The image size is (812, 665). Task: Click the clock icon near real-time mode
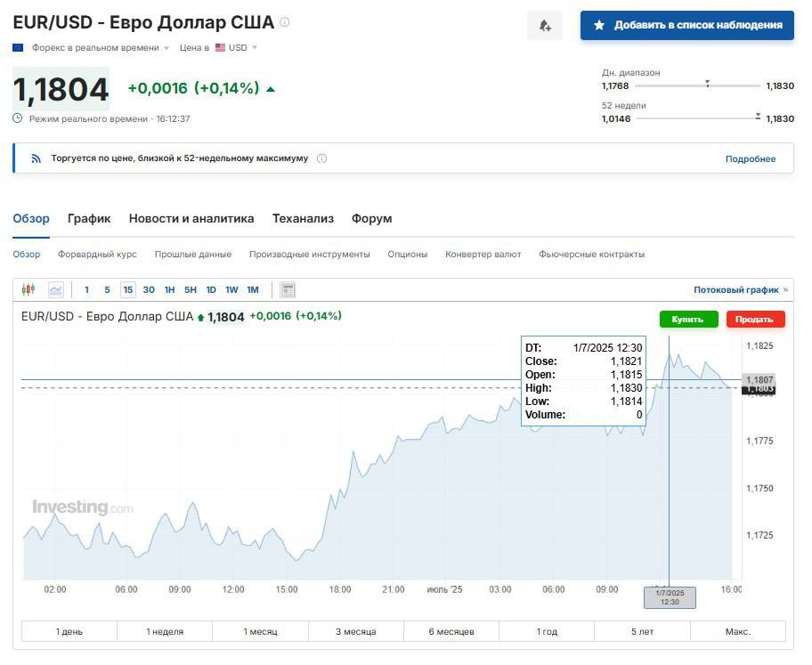[x=18, y=118]
